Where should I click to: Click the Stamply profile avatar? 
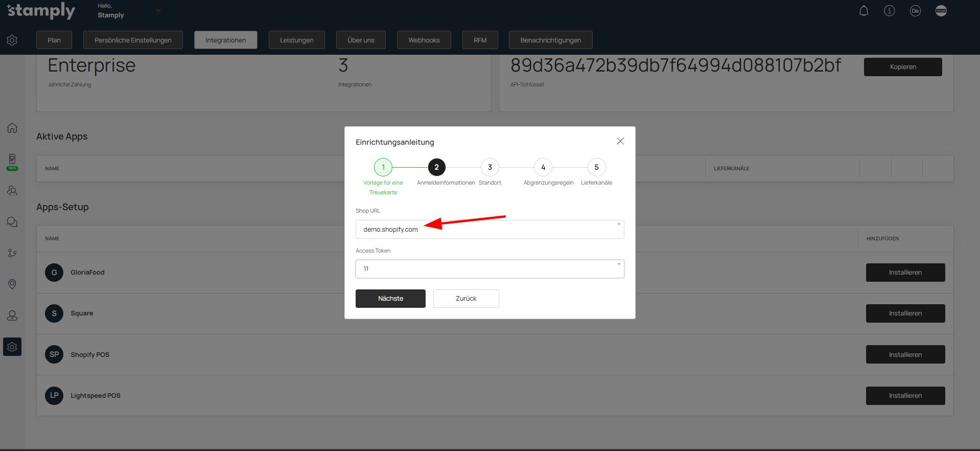(x=941, y=11)
